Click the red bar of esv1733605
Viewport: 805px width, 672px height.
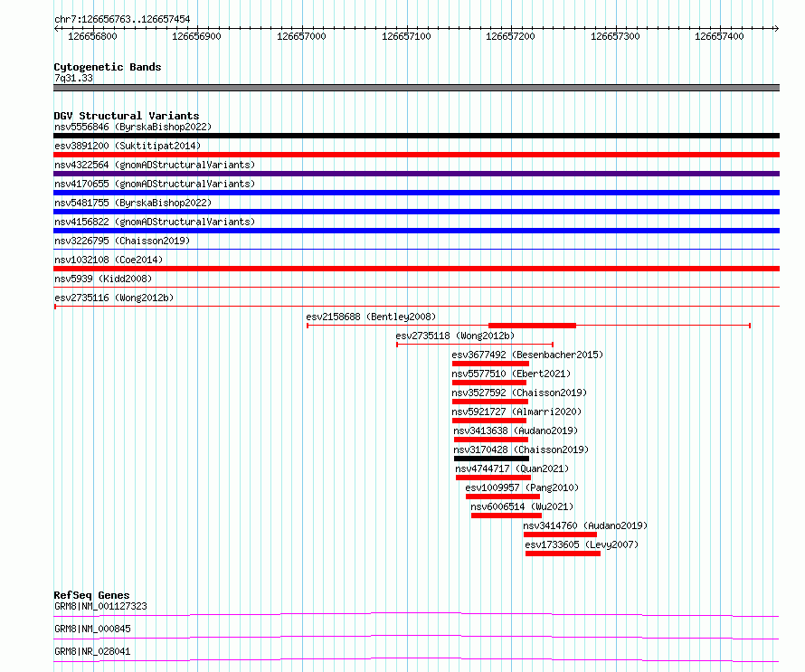coord(563,554)
